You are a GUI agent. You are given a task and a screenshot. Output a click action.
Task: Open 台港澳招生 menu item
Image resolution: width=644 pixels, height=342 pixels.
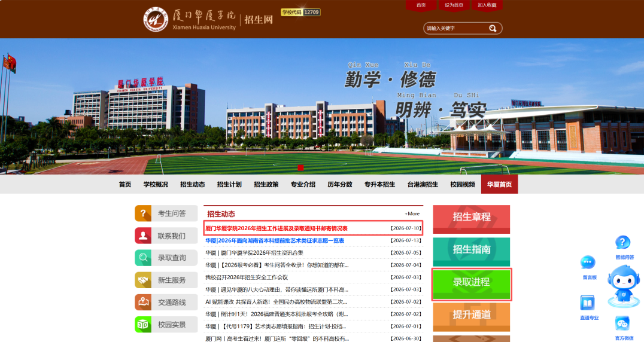coord(423,185)
